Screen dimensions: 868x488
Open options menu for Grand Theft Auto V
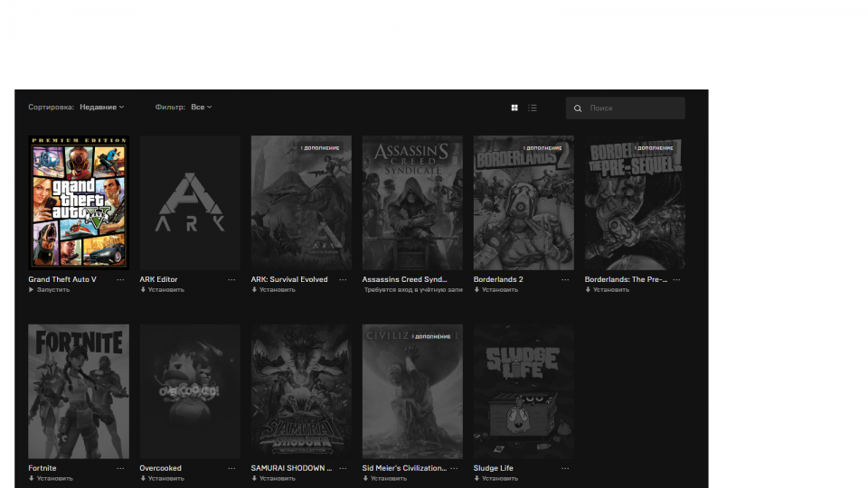(x=120, y=280)
